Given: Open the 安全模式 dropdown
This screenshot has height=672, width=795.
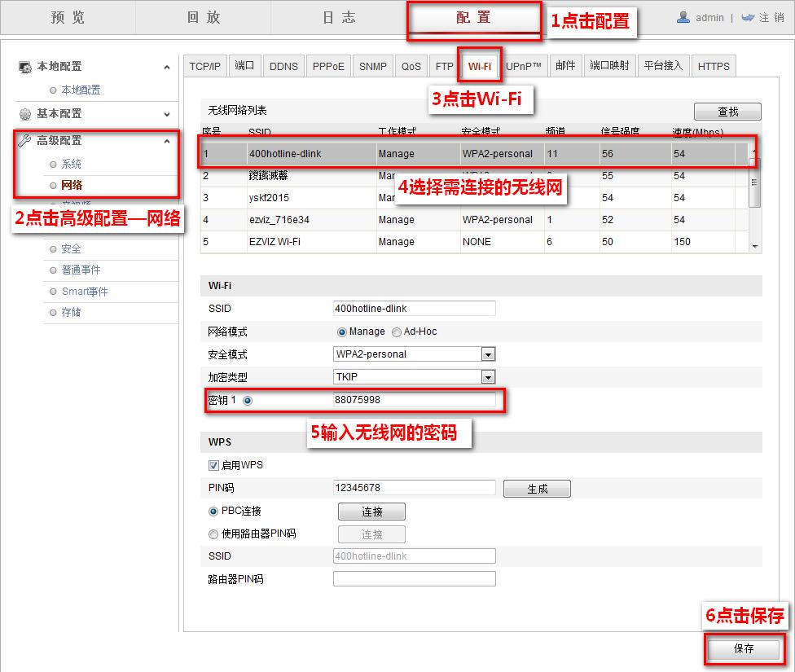Looking at the screenshot, I should coord(489,354).
